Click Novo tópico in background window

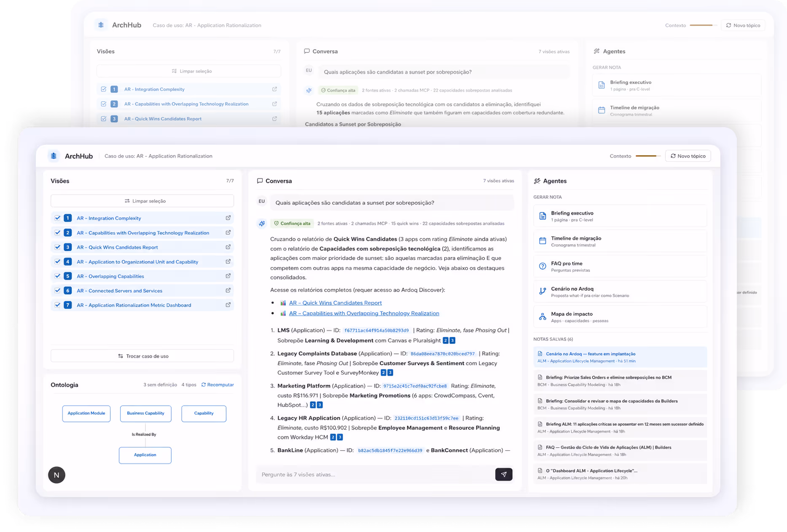tap(743, 25)
